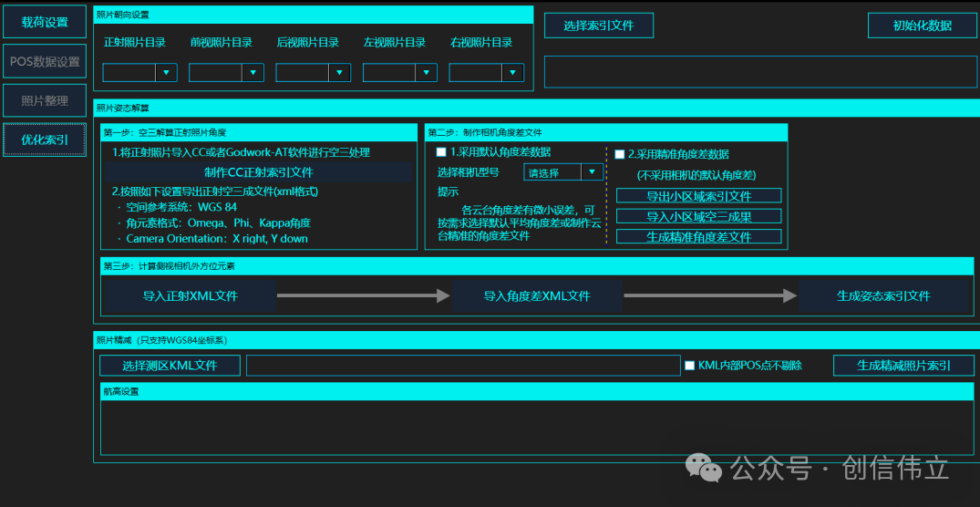The width and height of the screenshot is (980, 507).
Task: Open the 载荷设置 tab
Action: point(45,22)
